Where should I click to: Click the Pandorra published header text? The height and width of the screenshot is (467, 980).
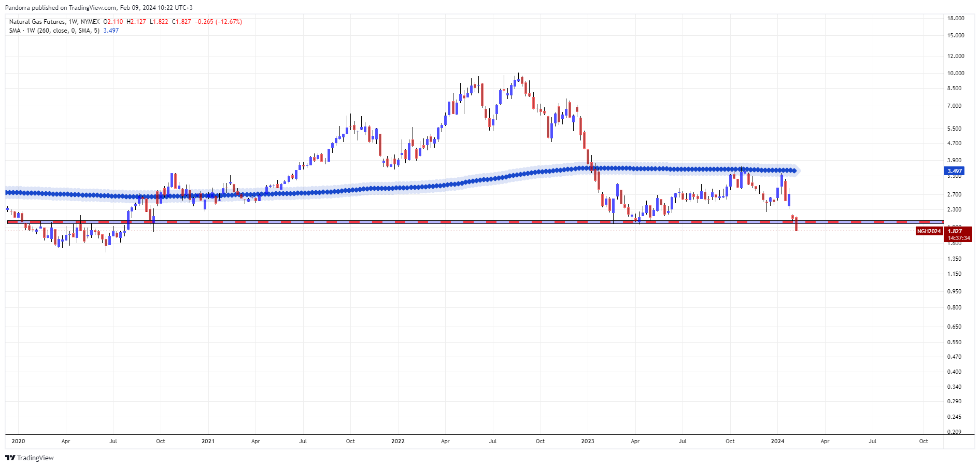pos(98,8)
